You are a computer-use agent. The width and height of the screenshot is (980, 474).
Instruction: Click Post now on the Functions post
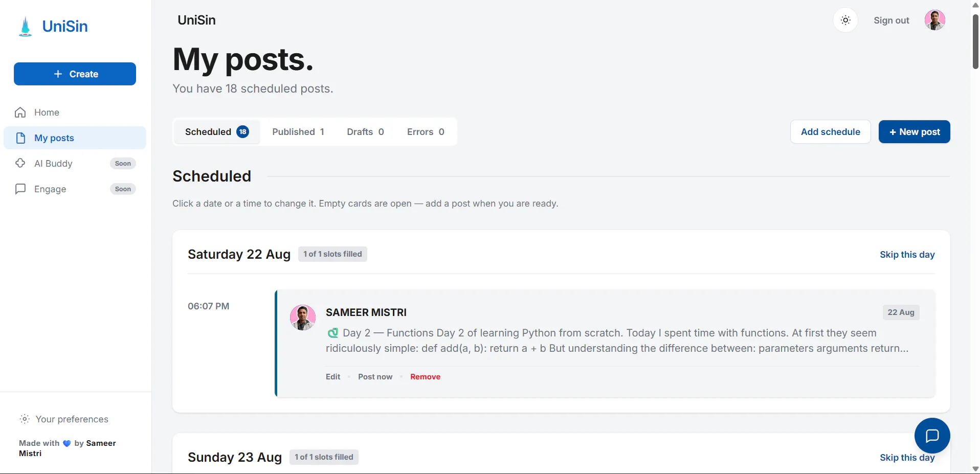(375, 377)
